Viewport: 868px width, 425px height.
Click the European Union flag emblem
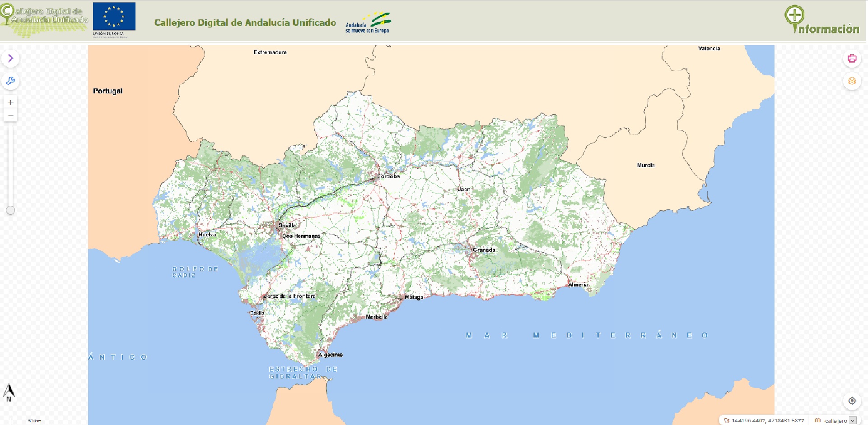(x=114, y=17)
